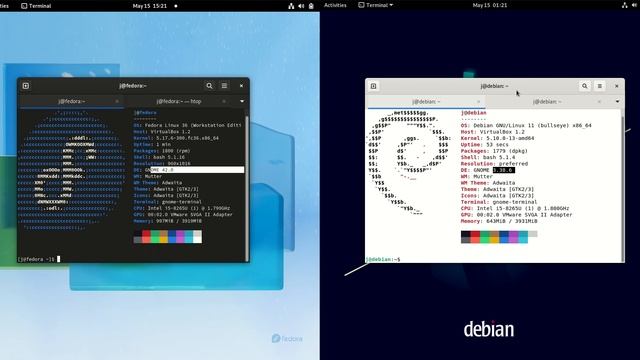
Task: Click Fedora OS line 'Fedora Linux 36'
Action: pyautogui.click(x=188, y=125)
